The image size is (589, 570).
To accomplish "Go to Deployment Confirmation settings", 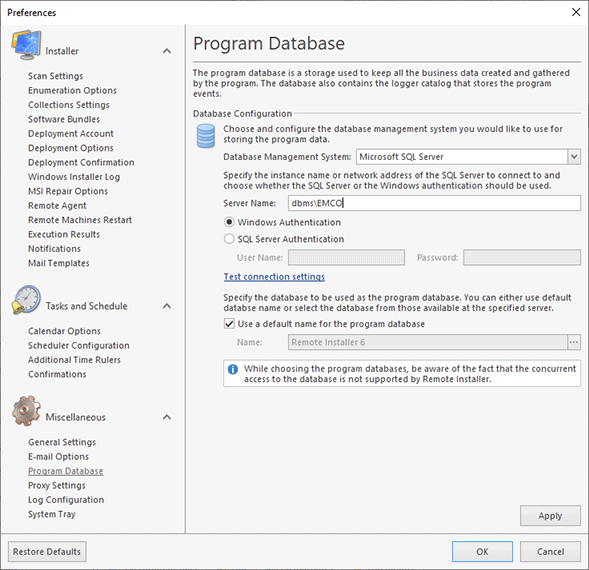I will (81, 162).
